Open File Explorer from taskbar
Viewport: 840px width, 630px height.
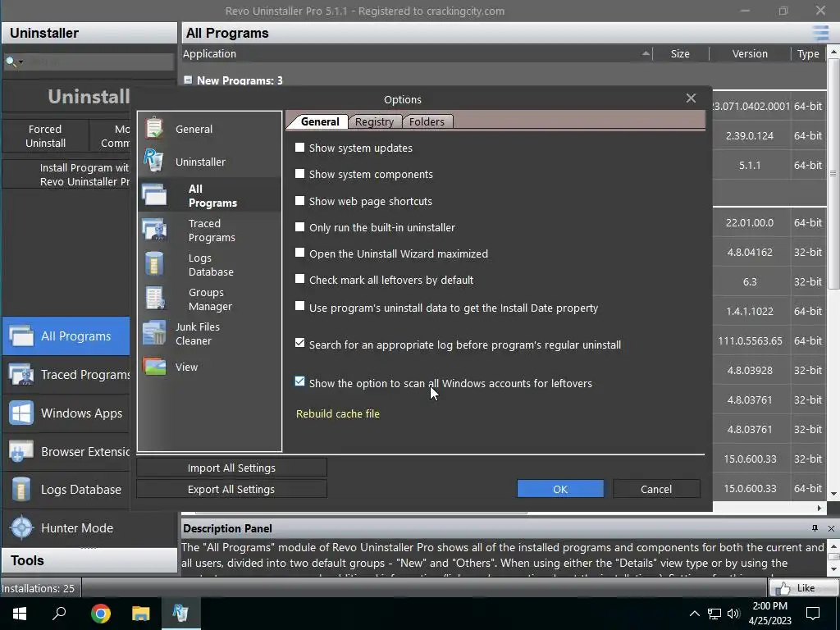(x=141, y=614)
